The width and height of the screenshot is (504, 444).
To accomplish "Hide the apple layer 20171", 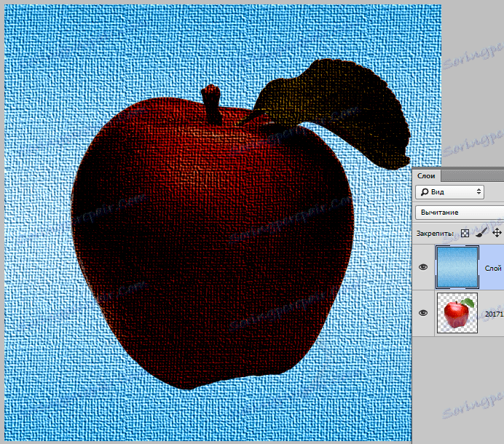I will (423, 312).
